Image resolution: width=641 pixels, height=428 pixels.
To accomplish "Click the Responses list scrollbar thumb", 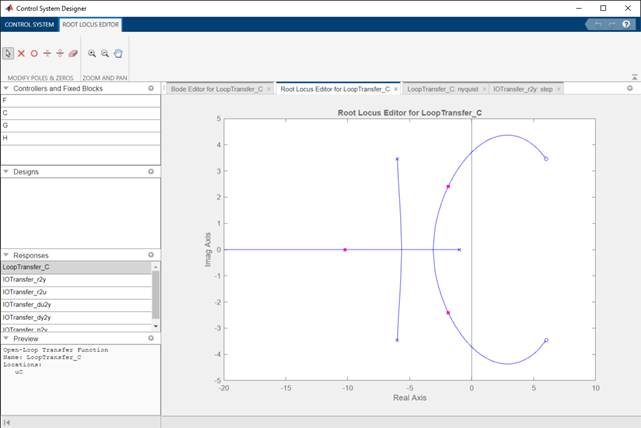I will tap(156, 294).
